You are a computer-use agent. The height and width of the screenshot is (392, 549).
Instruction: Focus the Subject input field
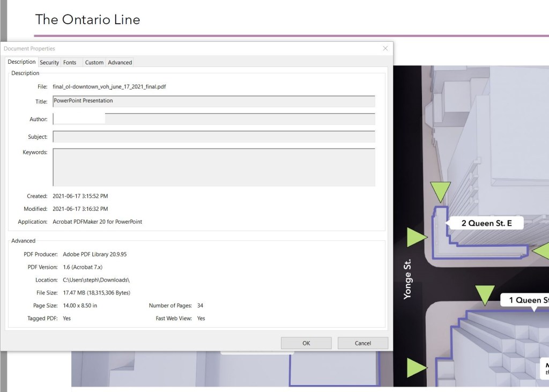point(213,137)
